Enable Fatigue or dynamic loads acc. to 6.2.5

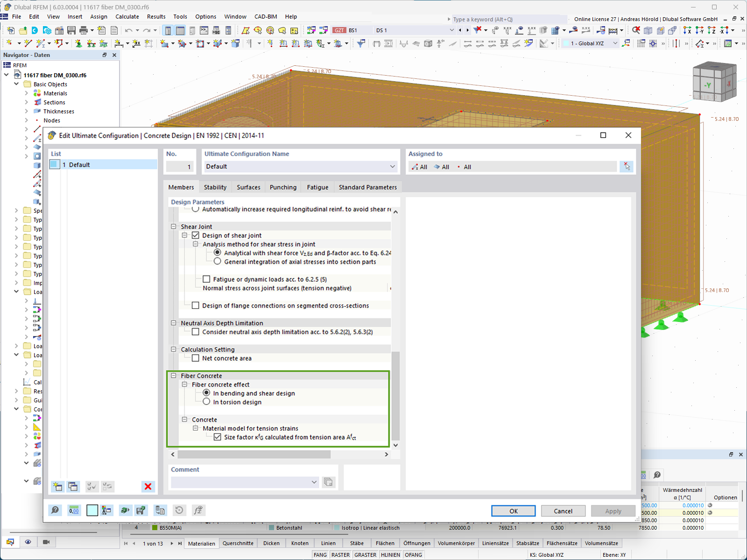[206, 279]
